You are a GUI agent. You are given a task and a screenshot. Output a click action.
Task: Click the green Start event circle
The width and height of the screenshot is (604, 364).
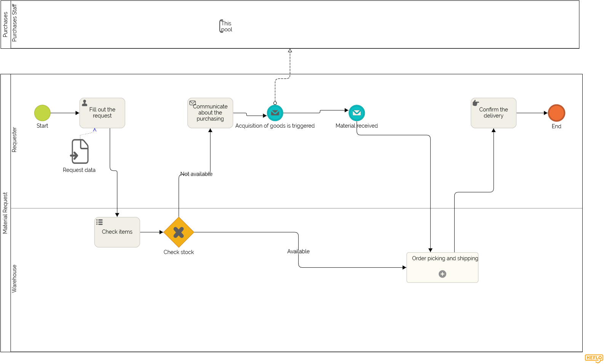(x=42, y=113)
